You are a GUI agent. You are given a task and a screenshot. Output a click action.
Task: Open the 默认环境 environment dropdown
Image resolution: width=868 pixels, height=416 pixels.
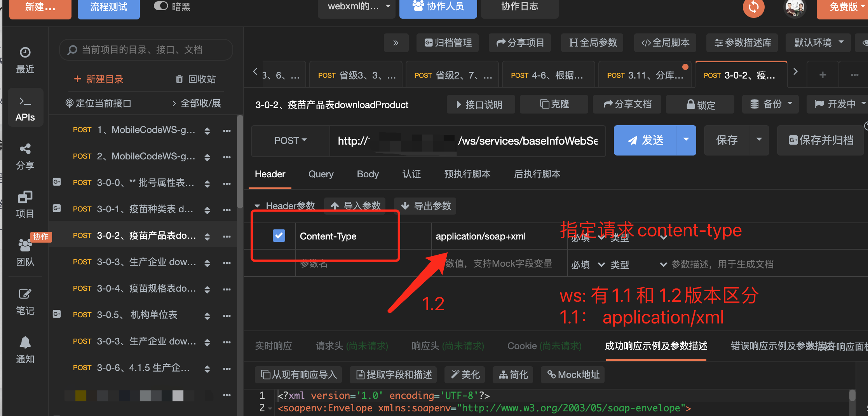pyautogui.click(x=817, y=43)
